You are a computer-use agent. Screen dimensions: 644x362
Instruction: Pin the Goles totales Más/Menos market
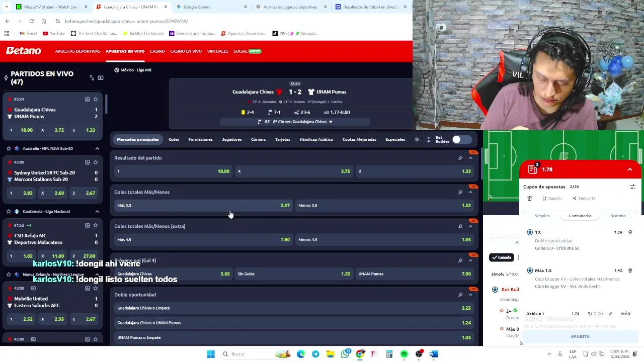click(x=460, y=192)
